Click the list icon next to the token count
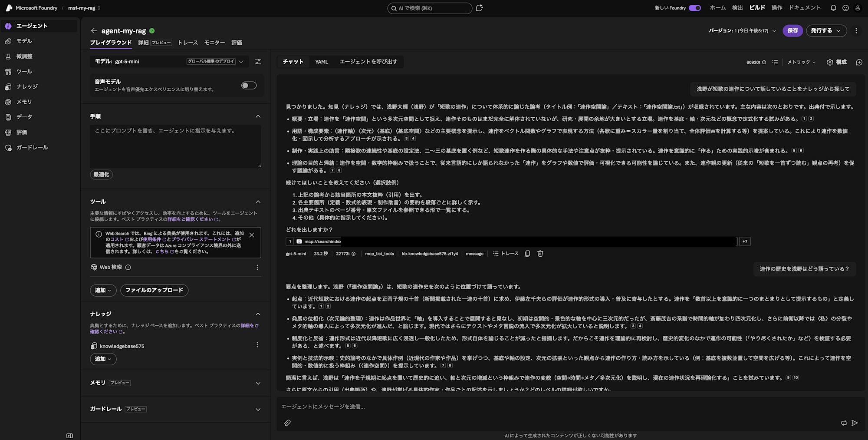This screenshot has width=868, height=440. [775, 62]
